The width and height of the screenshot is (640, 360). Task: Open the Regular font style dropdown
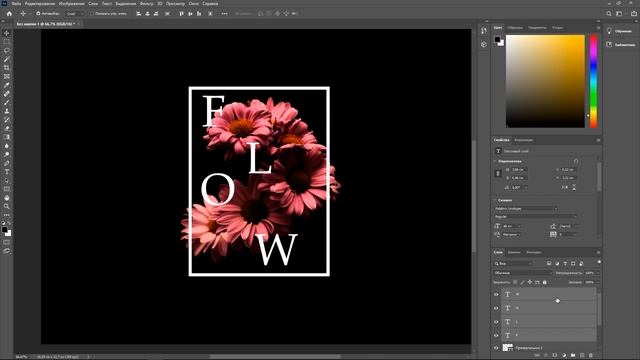[x=536, y=217]
